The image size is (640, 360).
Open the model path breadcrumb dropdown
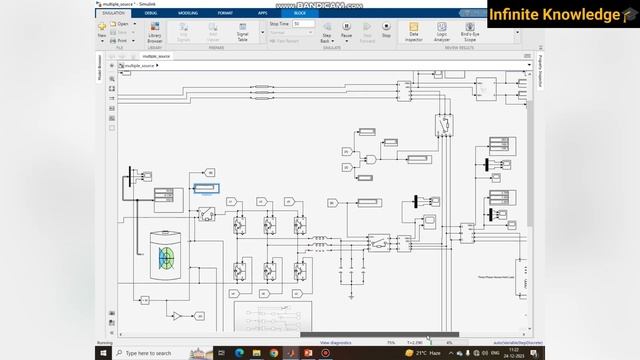pos(529,65)
